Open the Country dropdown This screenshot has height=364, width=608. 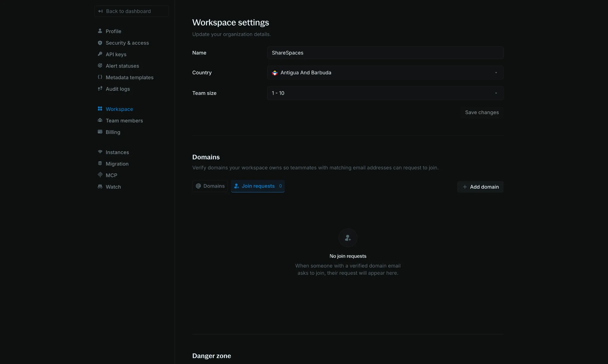(385, 73)
